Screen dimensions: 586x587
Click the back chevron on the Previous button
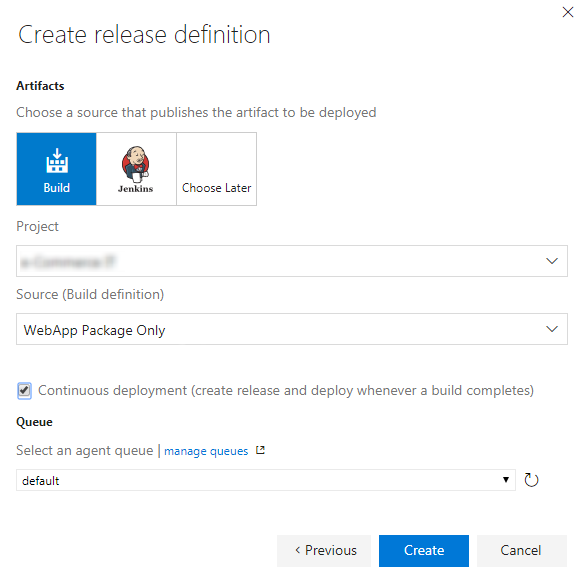pyautogui.click(x=298, y=550)
